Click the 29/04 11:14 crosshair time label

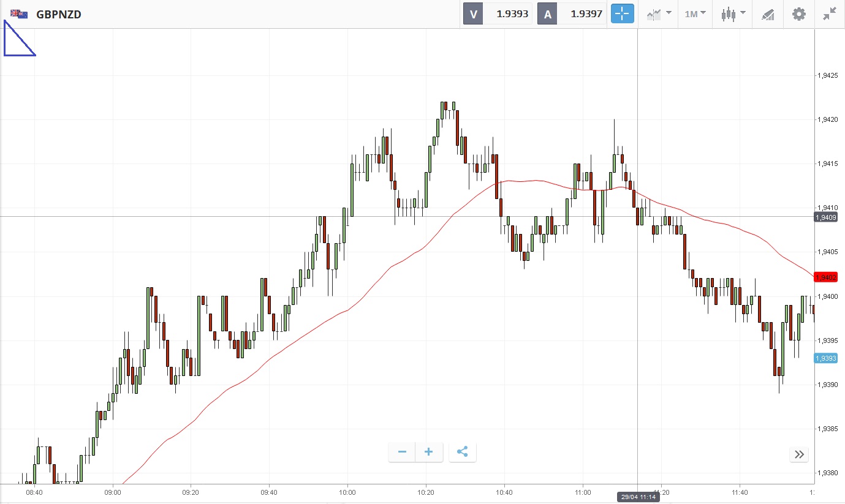click(x=638, y=497)
